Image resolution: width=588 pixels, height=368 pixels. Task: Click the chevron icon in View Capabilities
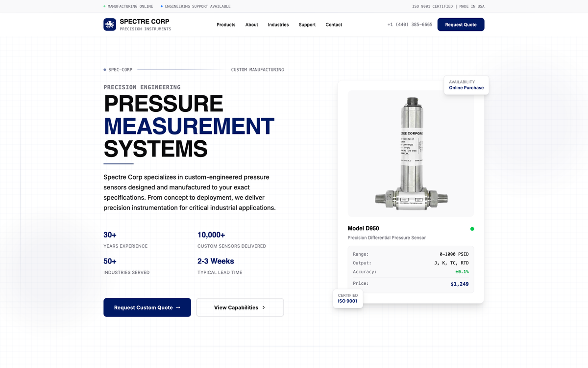coord(264,308)
